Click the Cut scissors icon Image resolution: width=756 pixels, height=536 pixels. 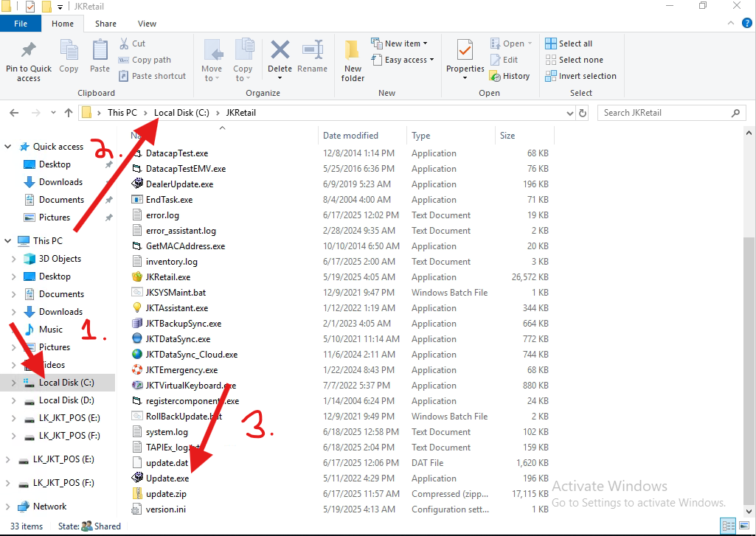pyautogui.click(x=124, y=43)
